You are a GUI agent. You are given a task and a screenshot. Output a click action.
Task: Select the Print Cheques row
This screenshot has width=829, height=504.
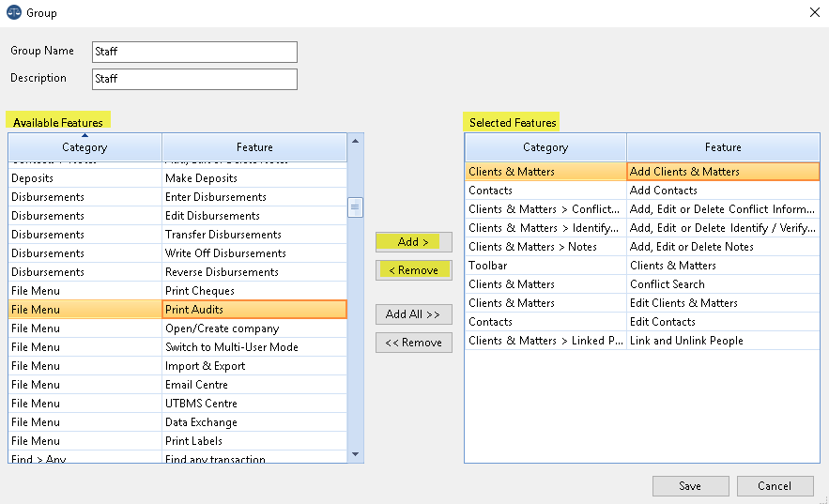pos(177,291)
